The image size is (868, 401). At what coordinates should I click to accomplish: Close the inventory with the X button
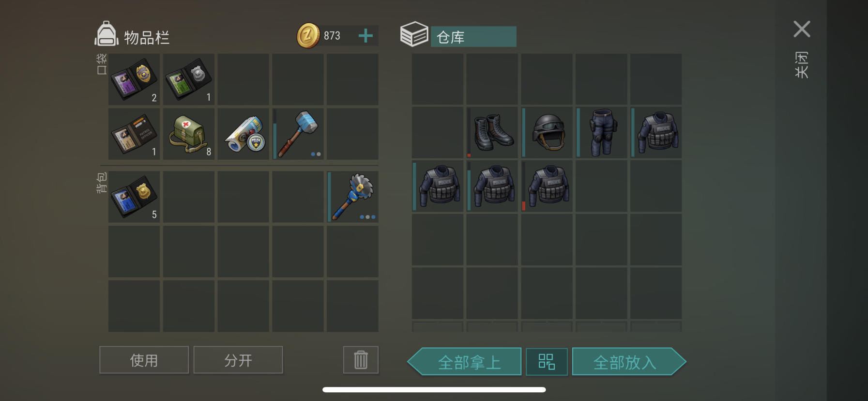point(802,29)
